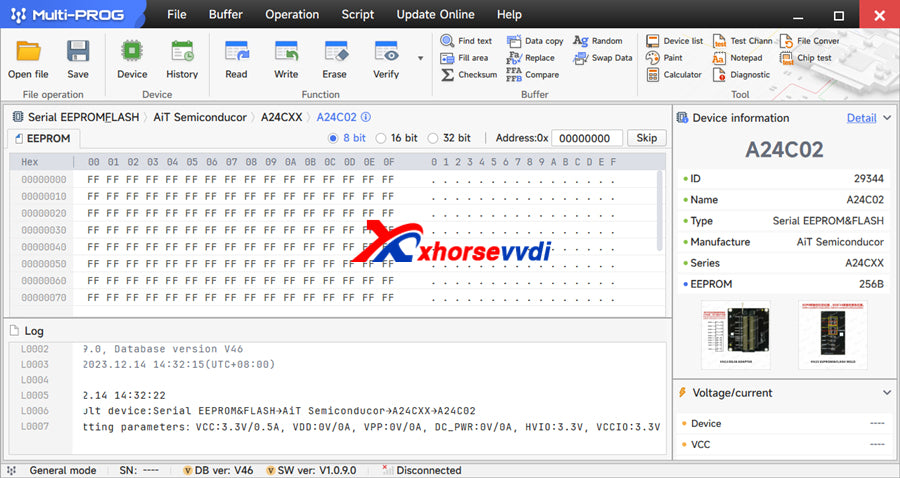Select log line L0006

click(338, 411)
